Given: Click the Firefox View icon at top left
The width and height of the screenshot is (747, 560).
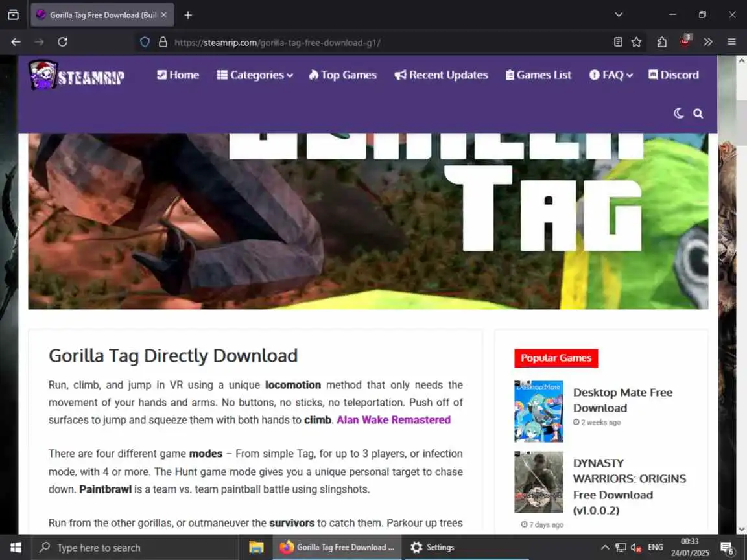Looking at the screenshot, I should pyautogui.click(x=14, y=15).
